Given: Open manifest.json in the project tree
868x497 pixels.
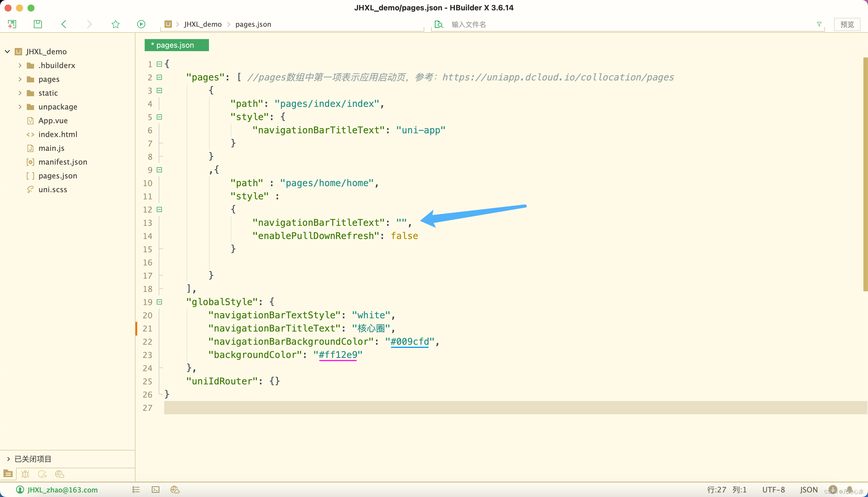Looking at the screenshot, I should tap(63, 162).
